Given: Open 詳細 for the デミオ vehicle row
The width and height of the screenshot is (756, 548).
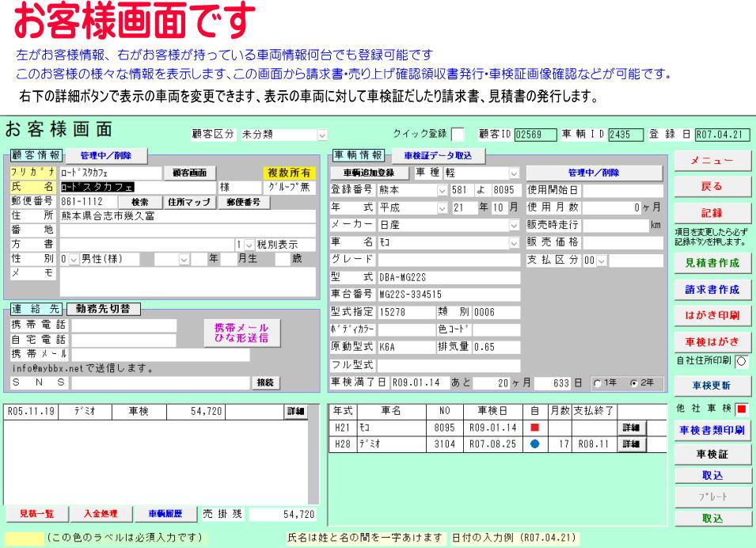Looking at the screenshot, I should (630, 444).
